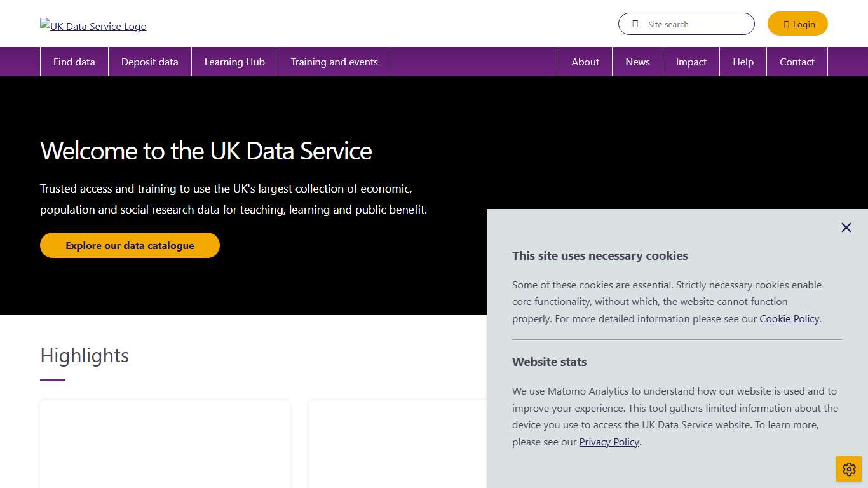Screen dimensions: 868x488
Task: Click the first Highlights card
Action: pyautogui.click(x=165, y=444)
